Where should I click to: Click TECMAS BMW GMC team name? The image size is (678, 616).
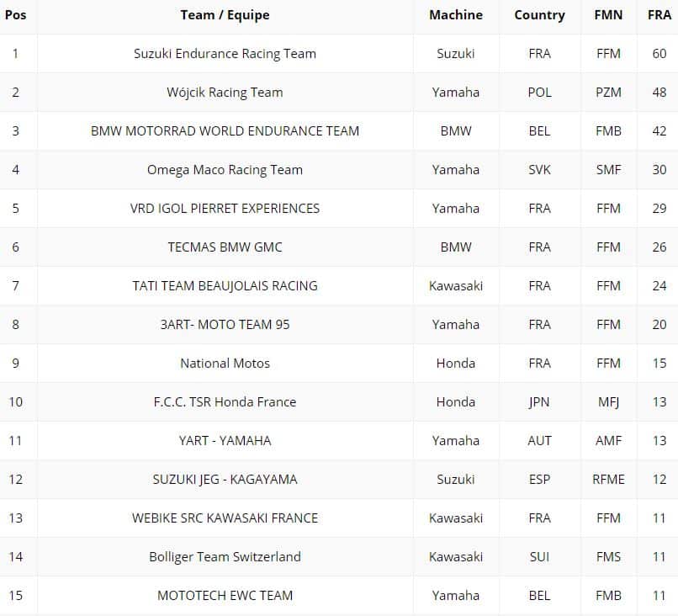[x=225, y=247]
